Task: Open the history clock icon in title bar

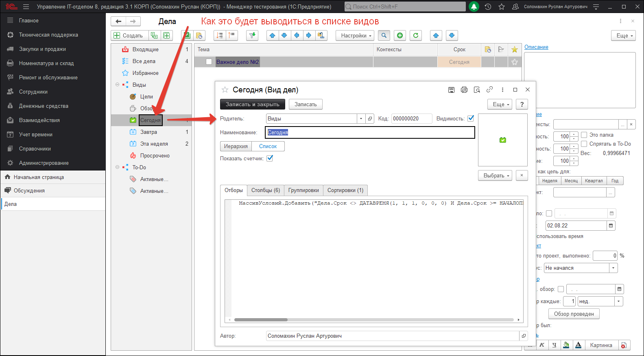Action: (488, 7)
